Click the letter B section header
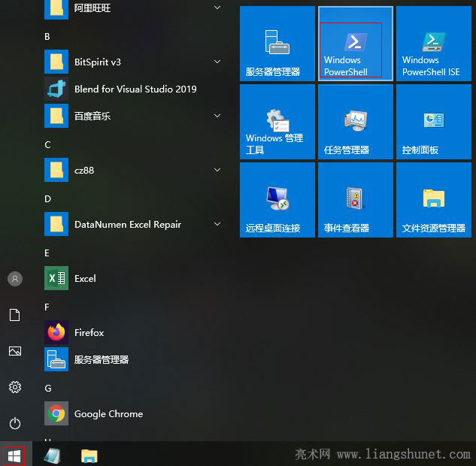Viewport: 476px width, 466px height. pos(47,37)
